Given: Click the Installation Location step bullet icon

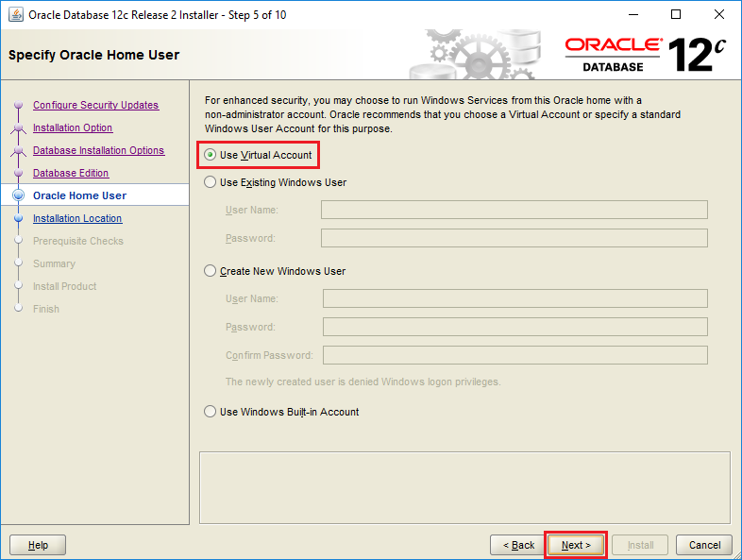Looking at the screenshot, I should pyautogui.click(x=19, y=218).
